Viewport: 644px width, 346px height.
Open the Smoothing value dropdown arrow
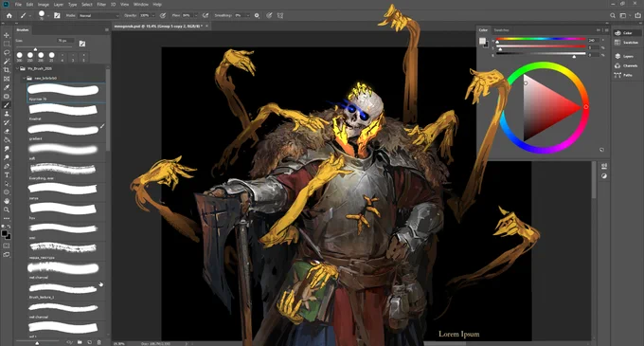coord(248,15)
